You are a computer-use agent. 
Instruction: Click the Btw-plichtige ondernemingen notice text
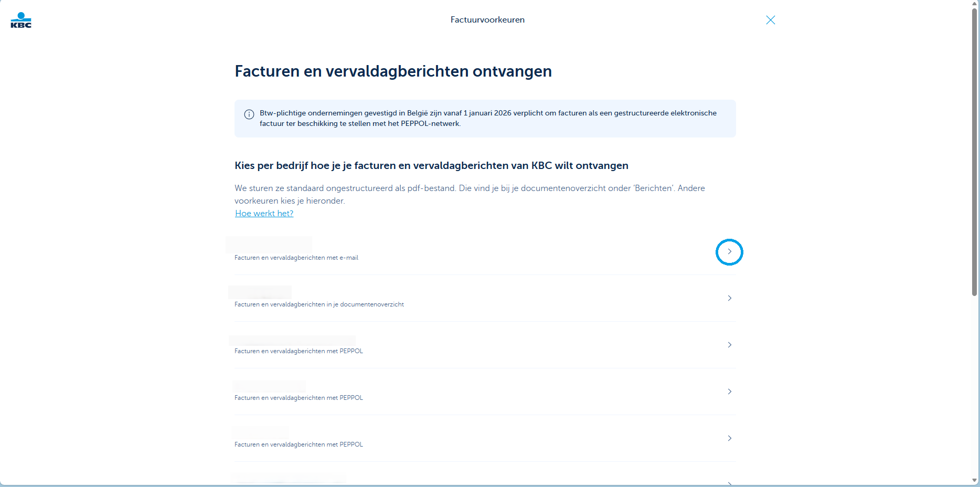pyautogui.click(x=488, y=118)
